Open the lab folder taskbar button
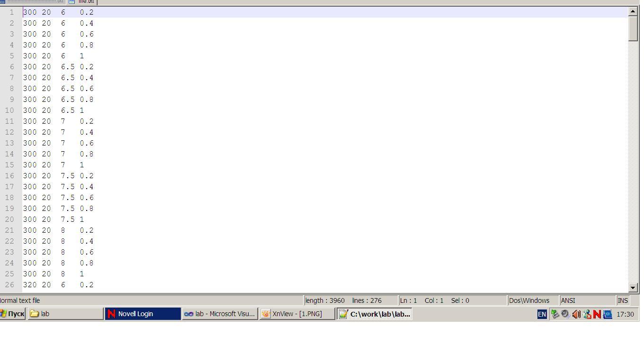This screenshot has width=644, height=364. 65,314
